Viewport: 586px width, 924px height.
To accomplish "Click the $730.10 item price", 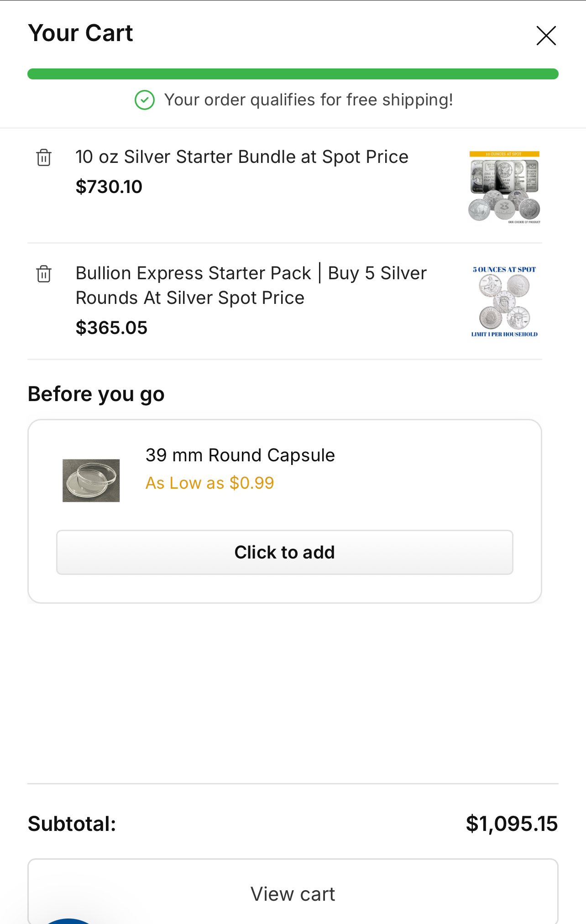I will [109, 187].
